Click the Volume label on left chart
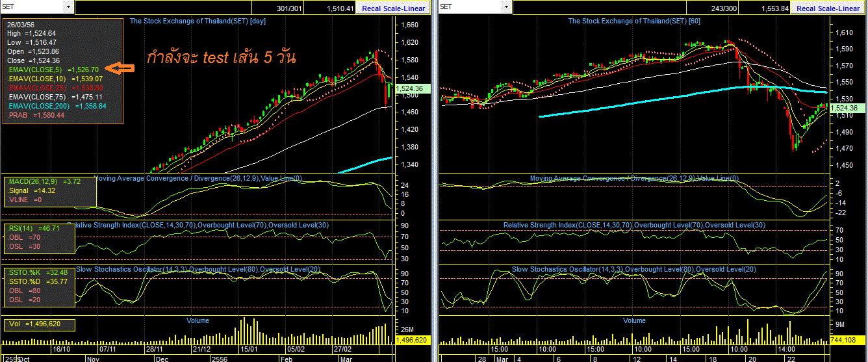Image resolution: width=868 pixels, height=362 pixels. pos(198,320)
